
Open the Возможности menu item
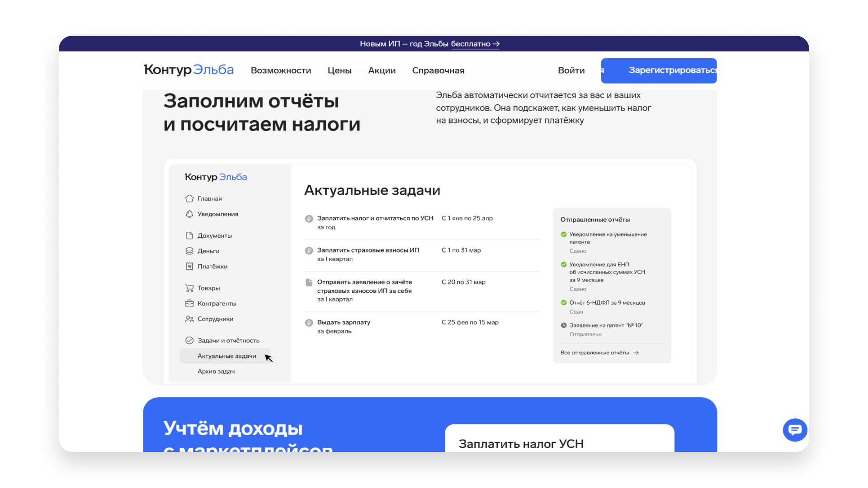click(281, 70)
